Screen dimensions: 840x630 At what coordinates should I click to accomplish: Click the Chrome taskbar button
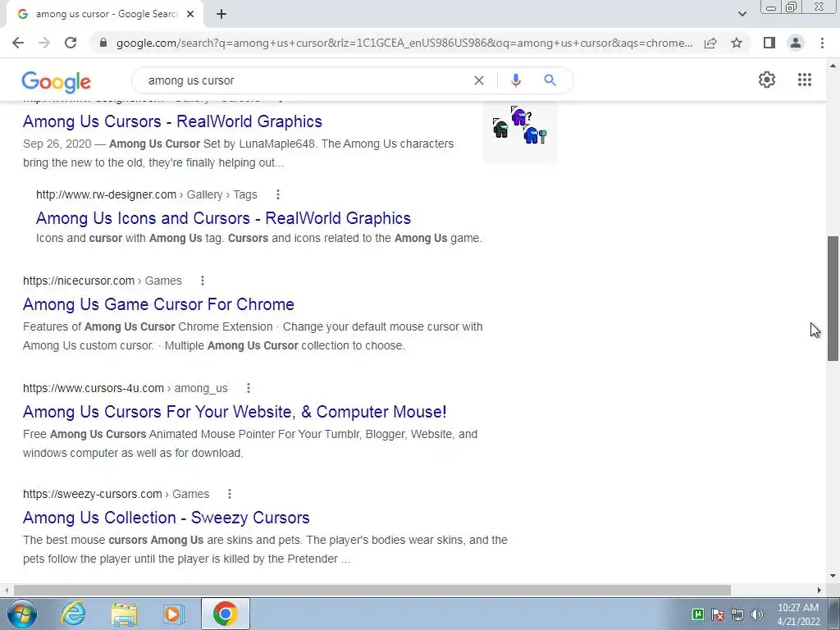tap(225, 614)
